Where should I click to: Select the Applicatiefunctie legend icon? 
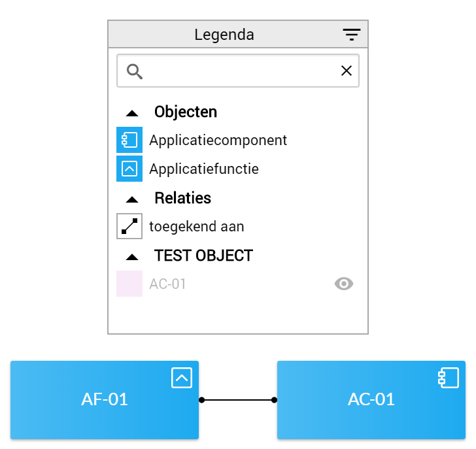(x=129, y=169)
